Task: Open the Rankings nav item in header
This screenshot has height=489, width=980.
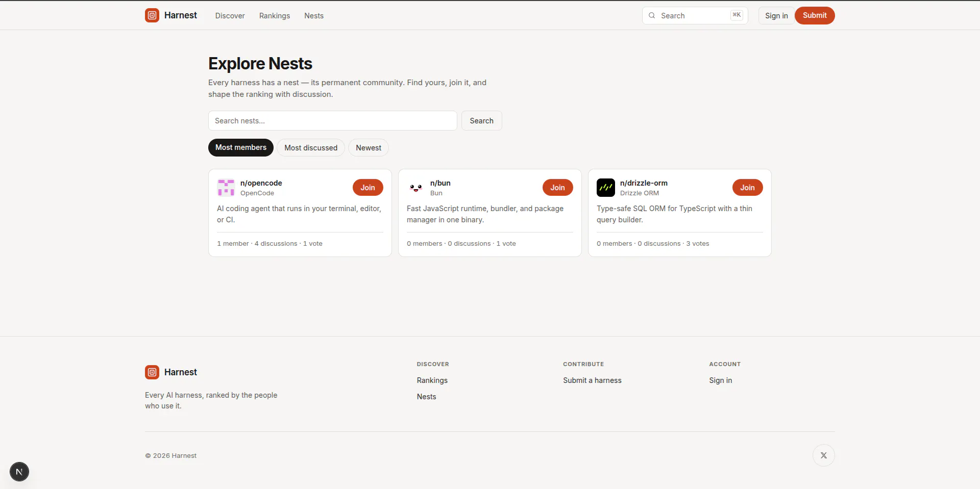Action: point(275,16)
